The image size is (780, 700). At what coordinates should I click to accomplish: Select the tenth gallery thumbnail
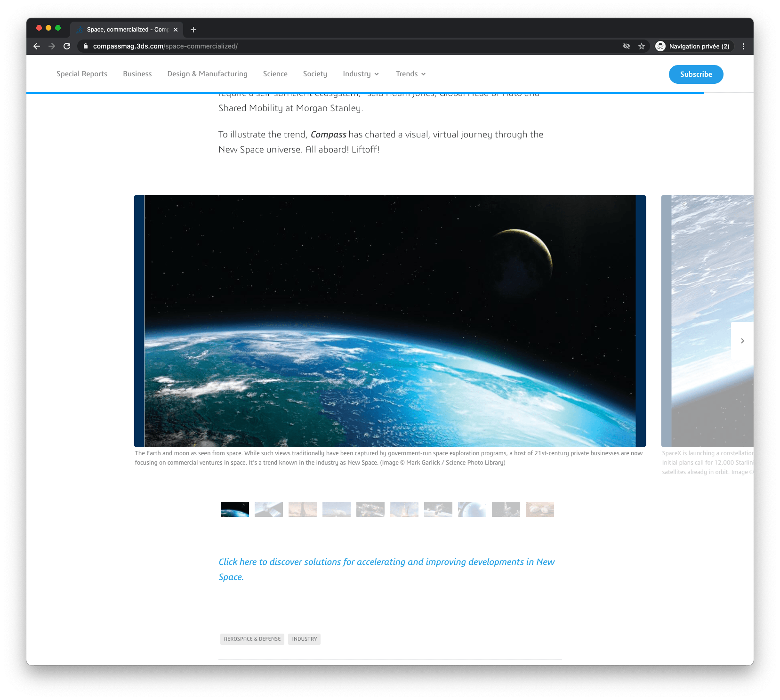(540, 509)
